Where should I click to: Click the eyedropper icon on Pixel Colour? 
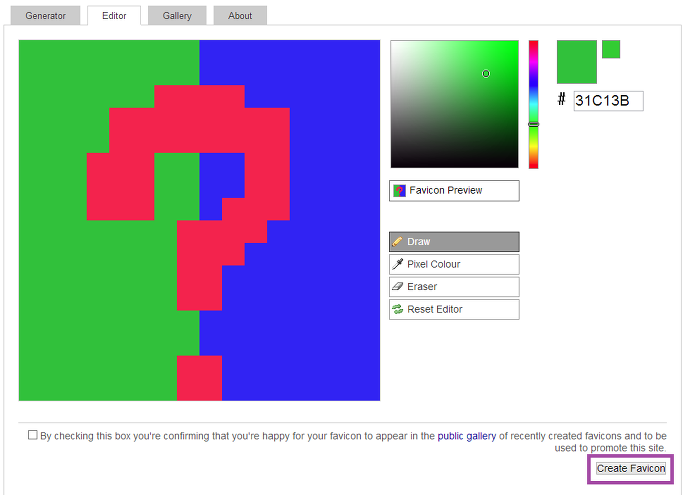pos(397,264)
